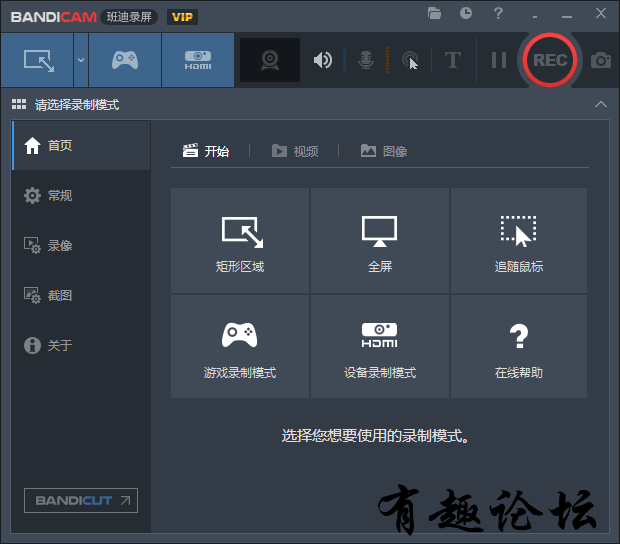620x544 pixels.
Task: Switch to the 图像 tab
Action: pyautogui.click(x=384, y=151)
